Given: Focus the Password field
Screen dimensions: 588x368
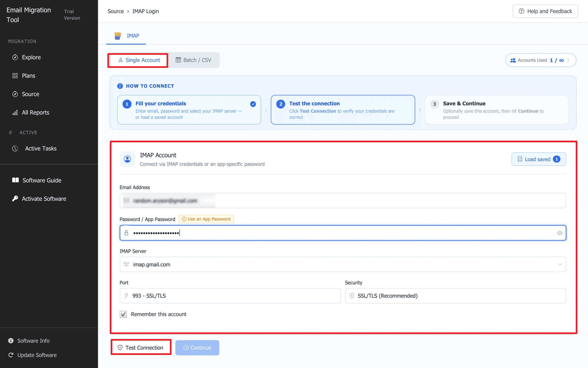Looking at the screenshot, I should point(343,233).
